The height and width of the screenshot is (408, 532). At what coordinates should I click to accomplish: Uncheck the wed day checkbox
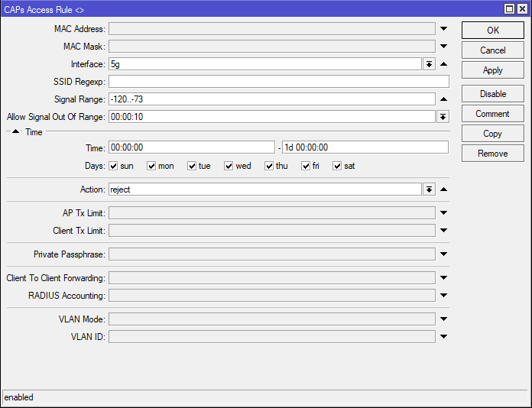point(229,166)
